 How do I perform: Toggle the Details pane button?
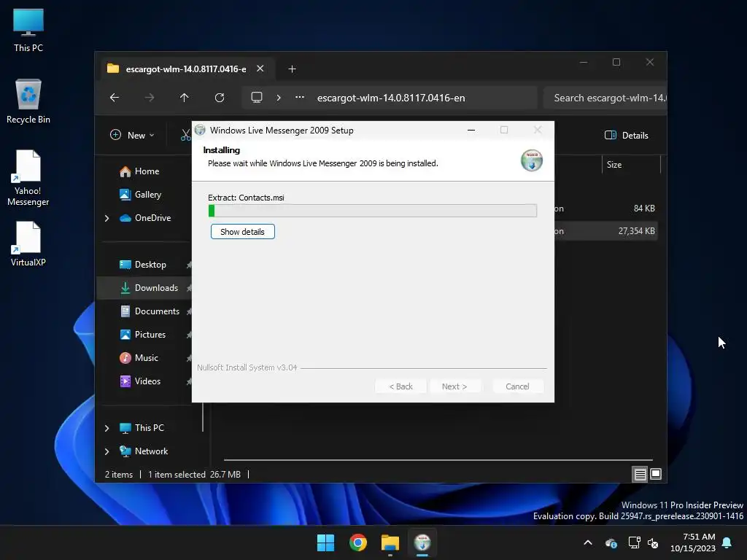click(627, 135)
